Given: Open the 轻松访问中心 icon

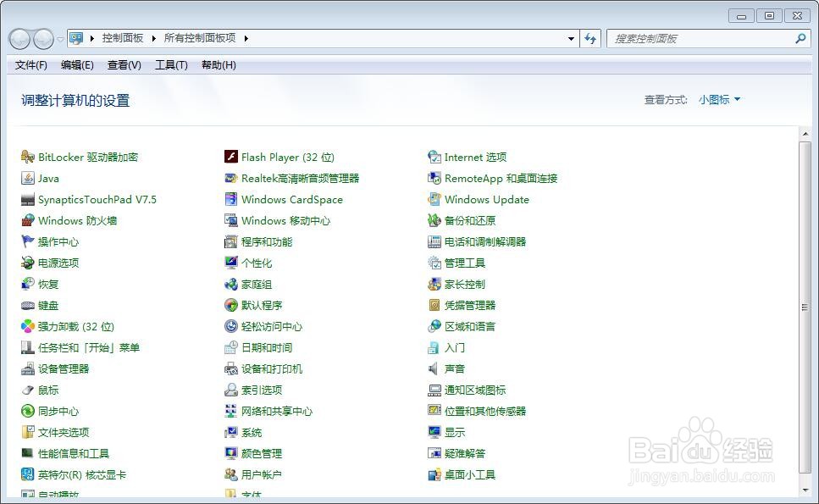Looking at the screenshot, I should tap(231, 326).
